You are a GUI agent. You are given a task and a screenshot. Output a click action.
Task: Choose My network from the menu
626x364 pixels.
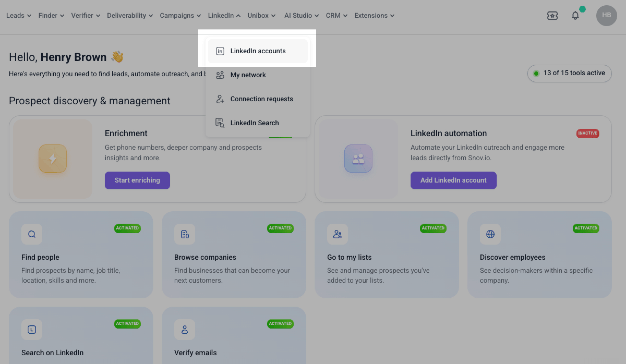pyautogui.click(x=258, y=75)
